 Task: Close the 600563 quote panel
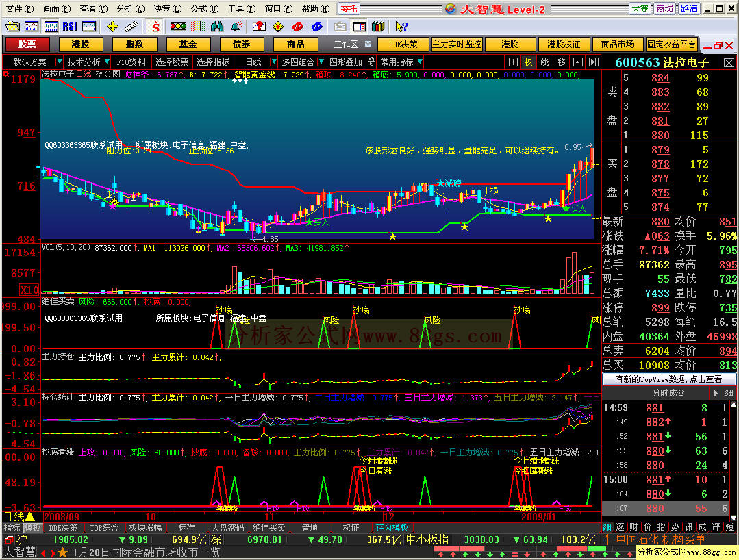click(x=729, y=63)
